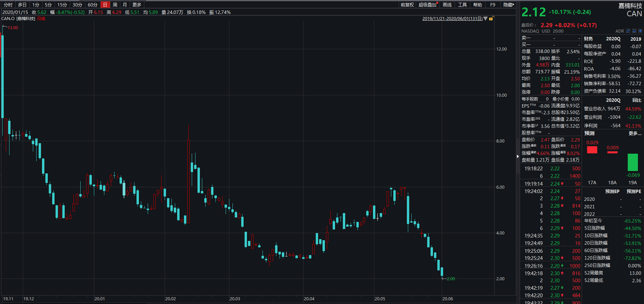Switch to the 分时 intraday tab
The width and height of the screenshot is (644, 304).
[x=8, y=5]
